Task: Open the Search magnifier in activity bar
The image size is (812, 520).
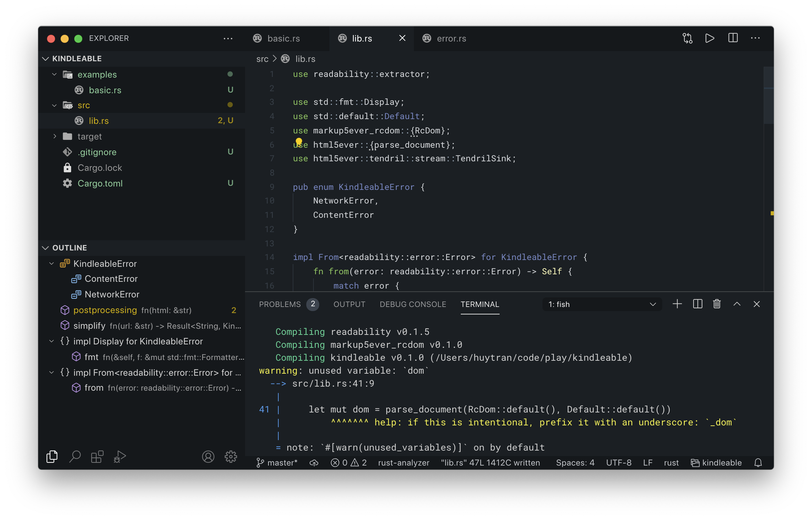Action: [75, 456]
